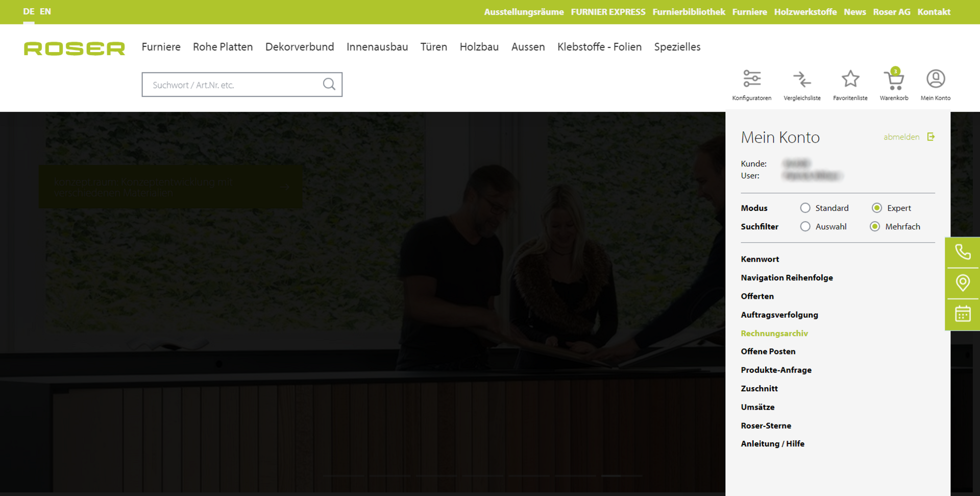Select the Auswahl search filter radio

point(805,226)
